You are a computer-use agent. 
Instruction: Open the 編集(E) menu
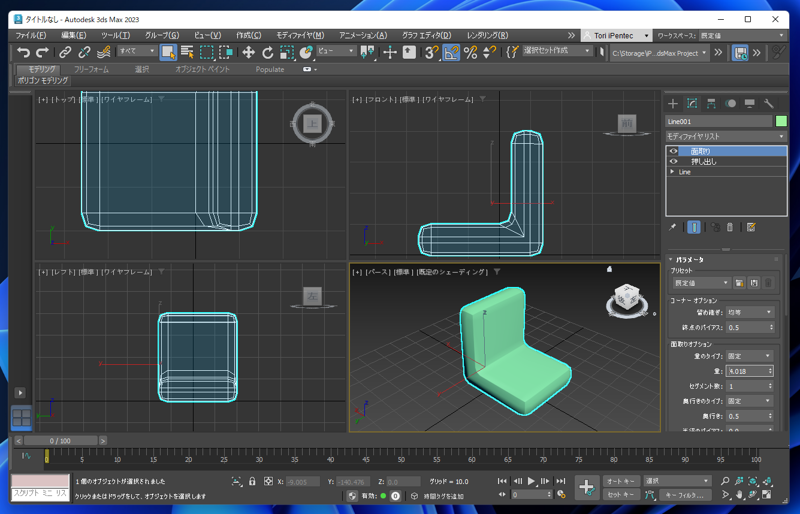click(x=74, y=35)
